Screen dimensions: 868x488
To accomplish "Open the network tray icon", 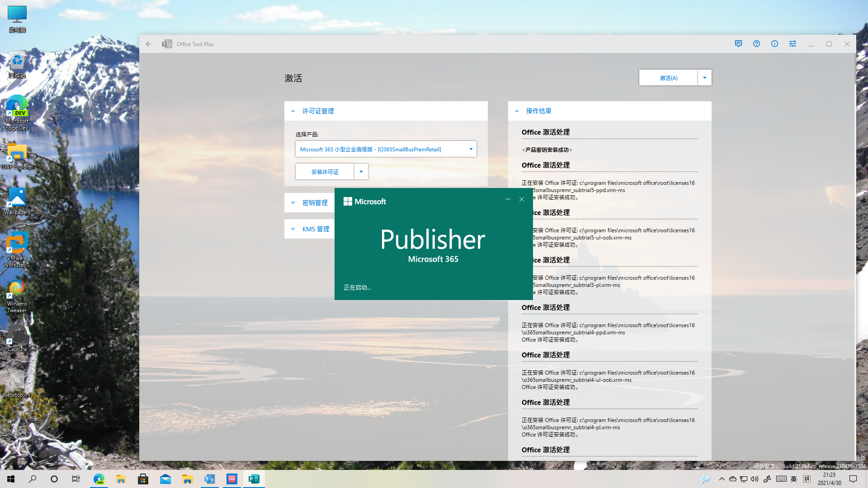I will [x=744, y=479].
